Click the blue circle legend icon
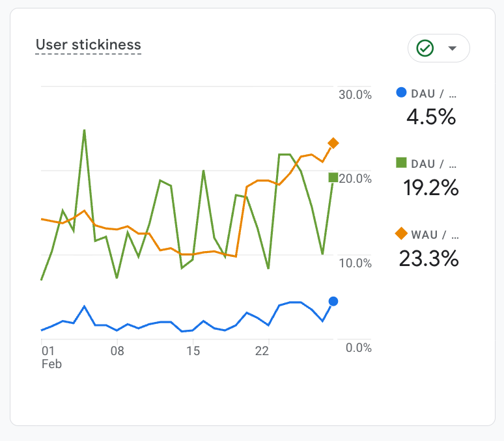Image resolution: width=504 pixels, height=441 pixels. (401, 93)
